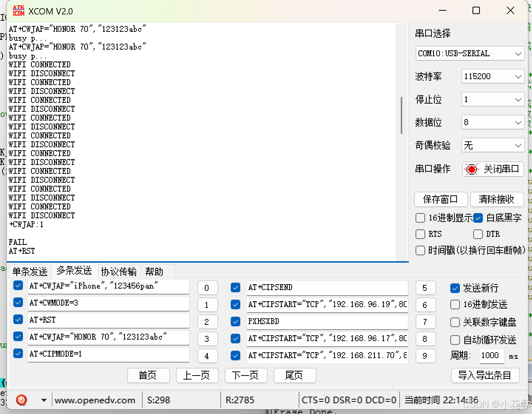
Task: Click the ATK XCOM logo icon
Action: pyautogui.click(x=18, y=10)
